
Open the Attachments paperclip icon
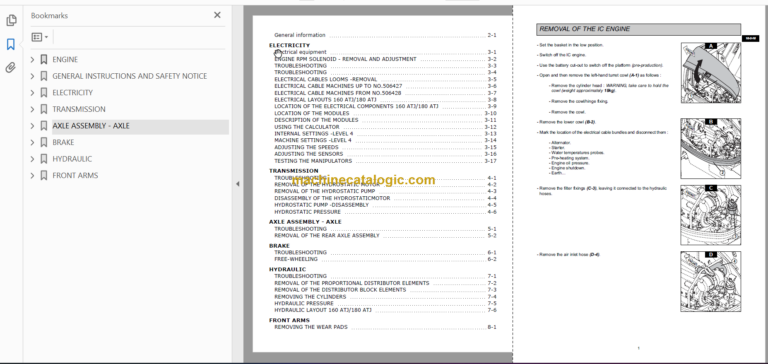pos(11,68)
